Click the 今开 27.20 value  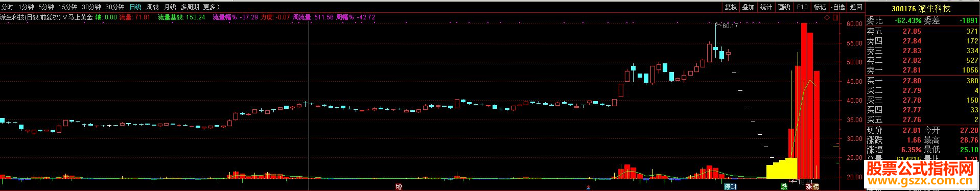click(969, 130)
